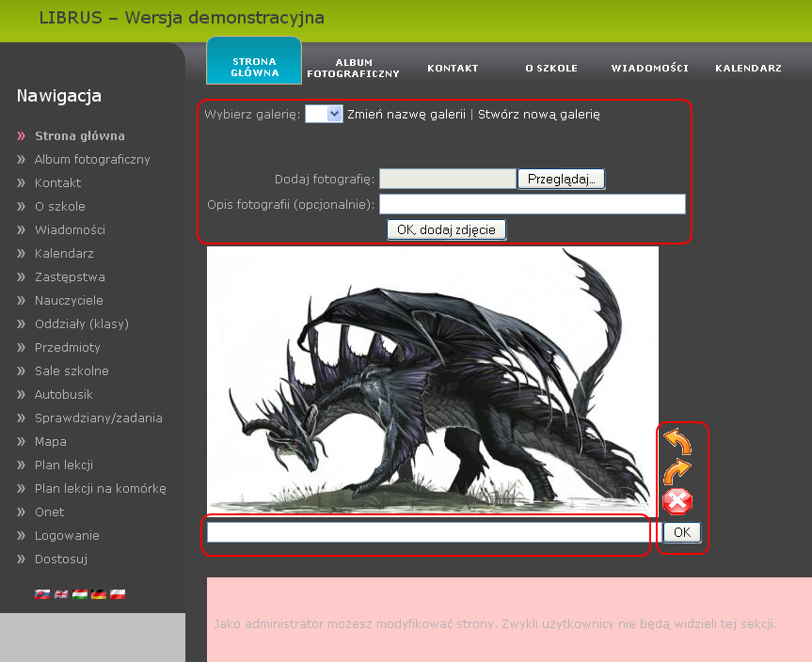The image size is (812, 662).
Task: Open the O szkole tab
Action: coord(551,68)
